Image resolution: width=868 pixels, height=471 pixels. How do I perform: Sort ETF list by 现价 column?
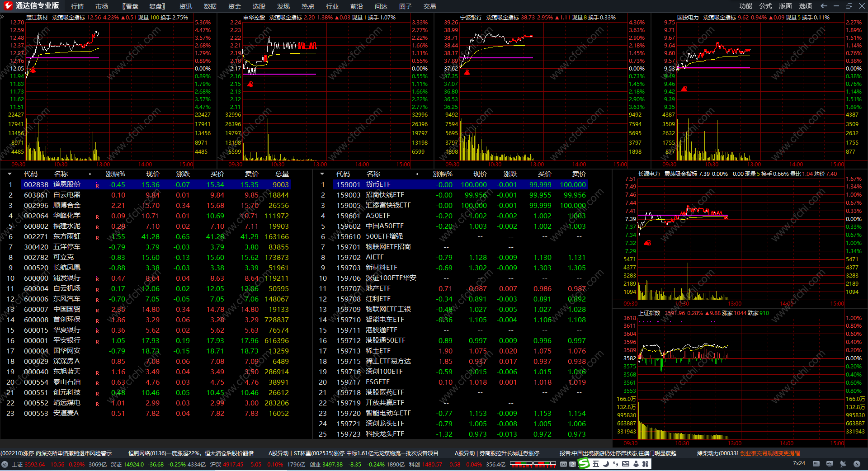480,174
